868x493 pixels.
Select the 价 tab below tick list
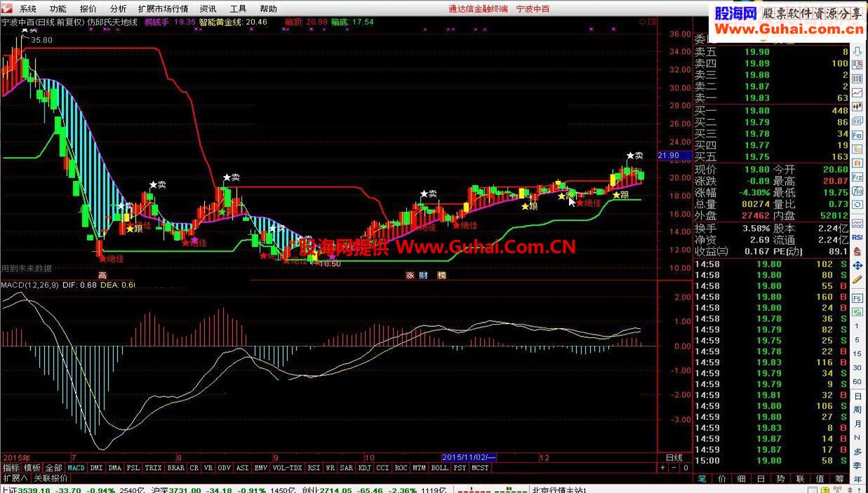[722, 479]
